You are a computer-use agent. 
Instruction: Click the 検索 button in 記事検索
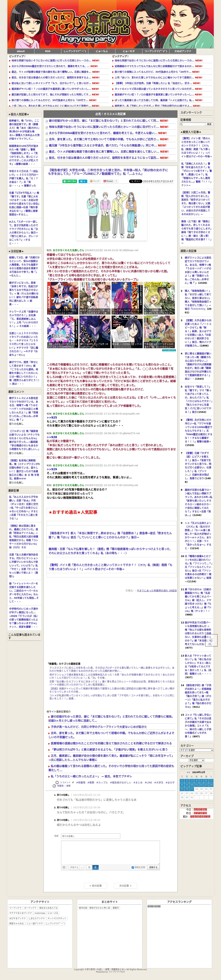click(x=209, y=124)
